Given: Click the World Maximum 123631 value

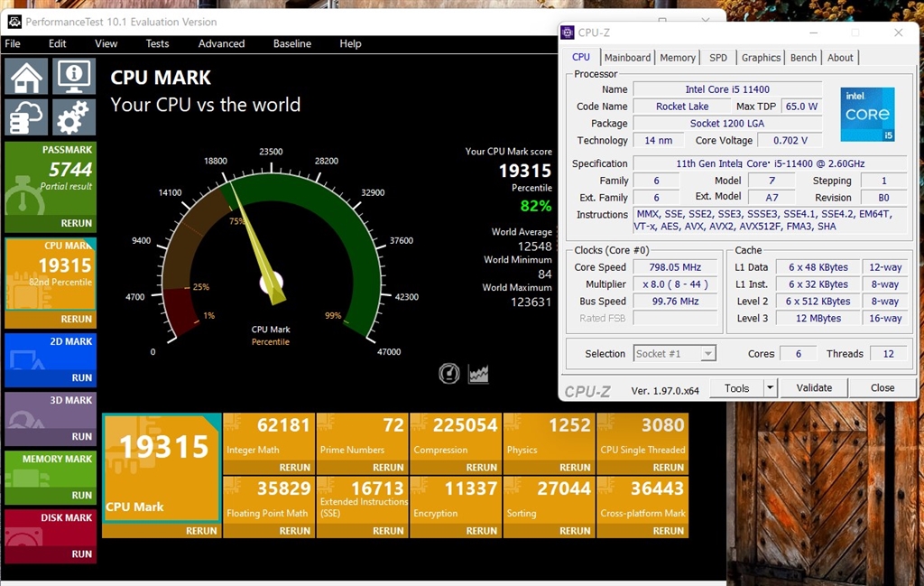Looking at the screenshot, I should (x=531, y=302).
